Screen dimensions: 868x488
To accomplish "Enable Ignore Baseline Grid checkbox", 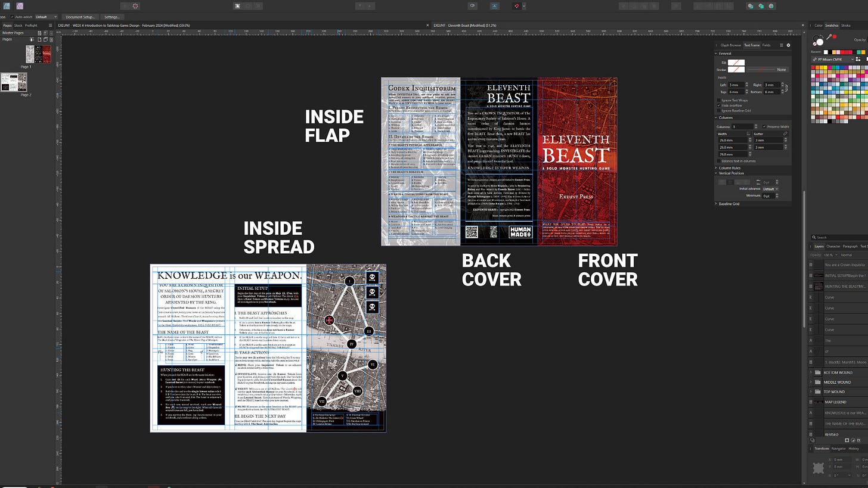I will coord(720,111).
